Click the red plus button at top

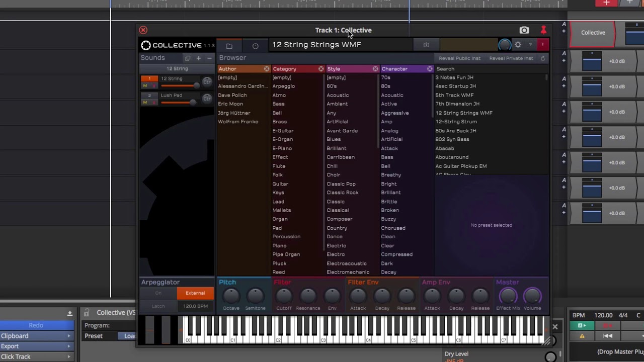[x=606, y=3]
